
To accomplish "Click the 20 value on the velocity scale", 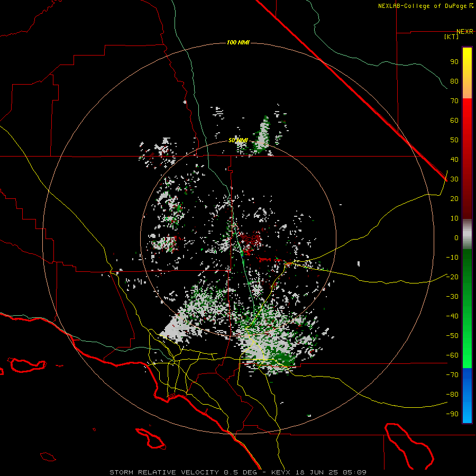I will click(454, 199).
